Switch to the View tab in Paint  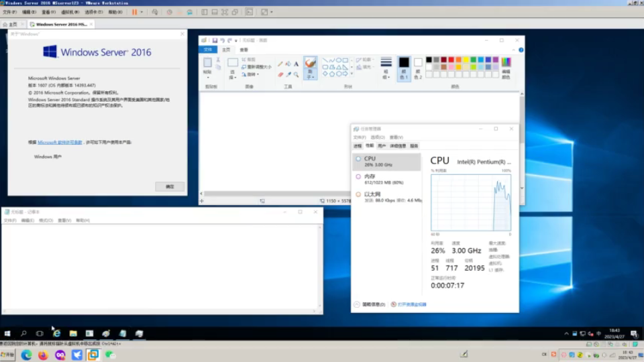point(244,50)
